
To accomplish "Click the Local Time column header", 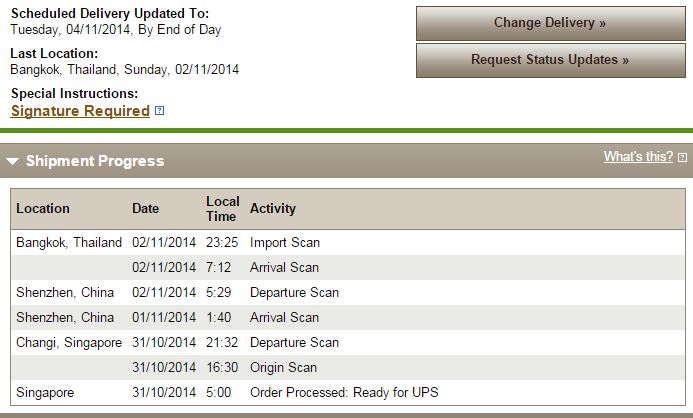I will coord(223,209).
